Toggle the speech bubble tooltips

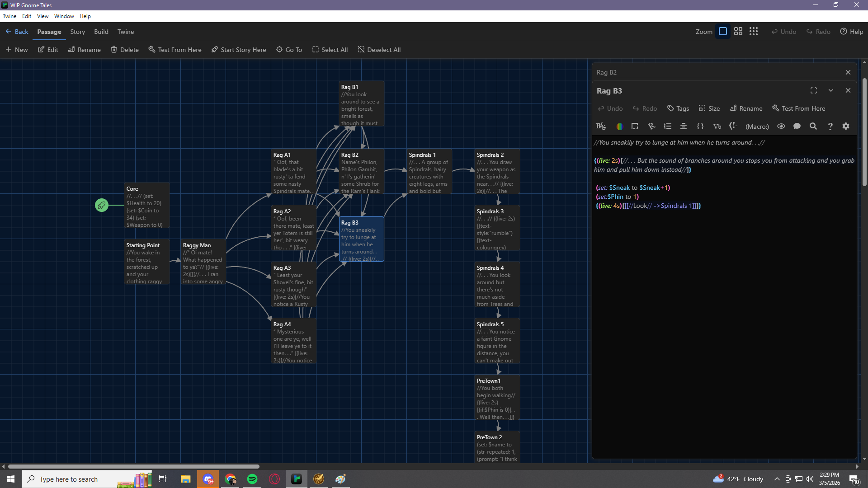[797, 127]
